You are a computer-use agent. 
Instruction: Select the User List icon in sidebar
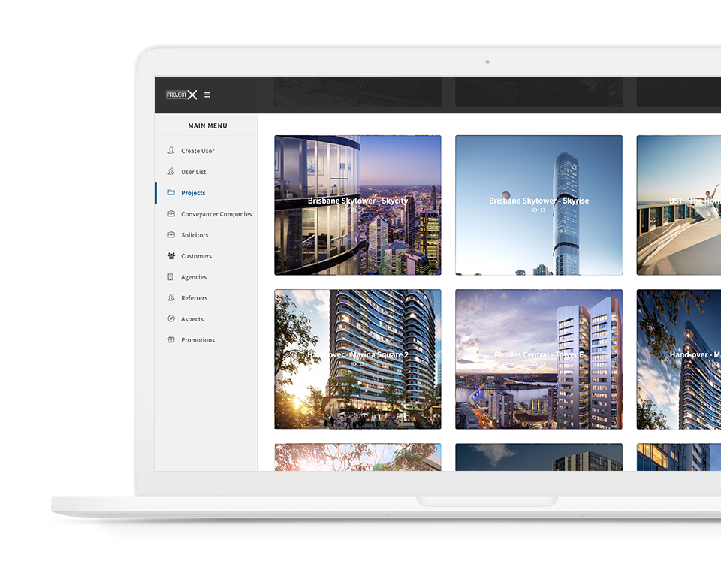point(171,172)
